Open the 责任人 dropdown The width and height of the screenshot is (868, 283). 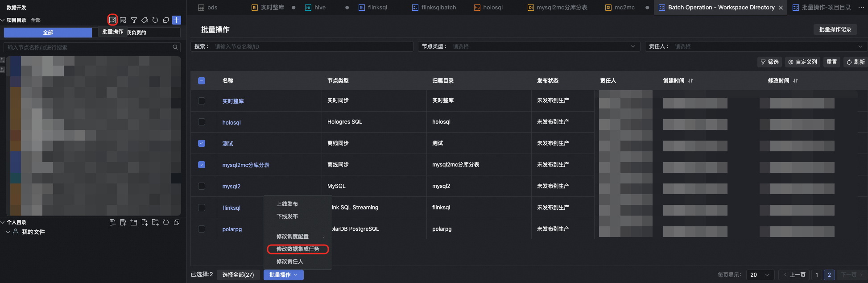(756, 46)
